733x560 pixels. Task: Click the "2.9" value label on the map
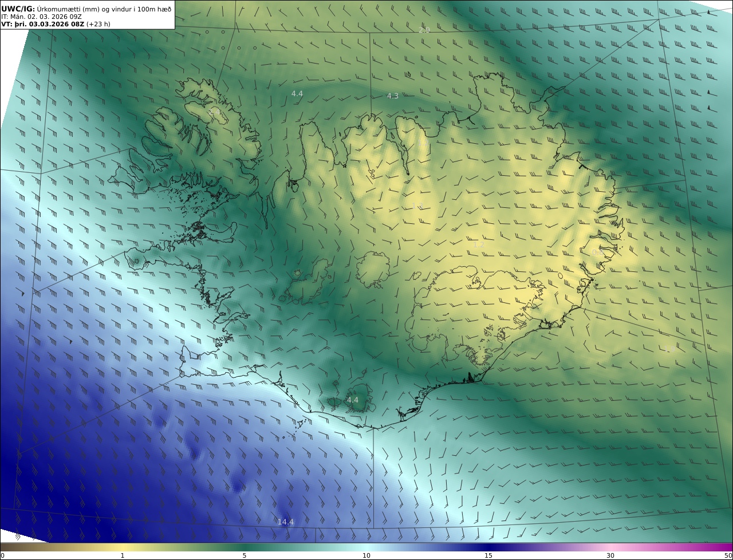(x=424, y=30)
